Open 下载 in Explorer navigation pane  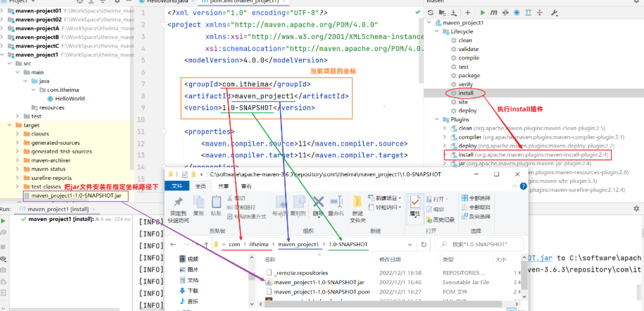click(189, 291)
